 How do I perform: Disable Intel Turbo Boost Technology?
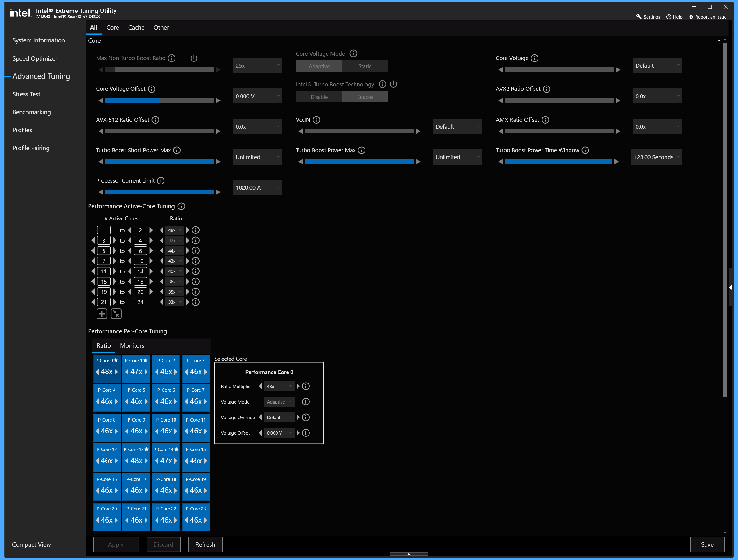tap(319, 97)
